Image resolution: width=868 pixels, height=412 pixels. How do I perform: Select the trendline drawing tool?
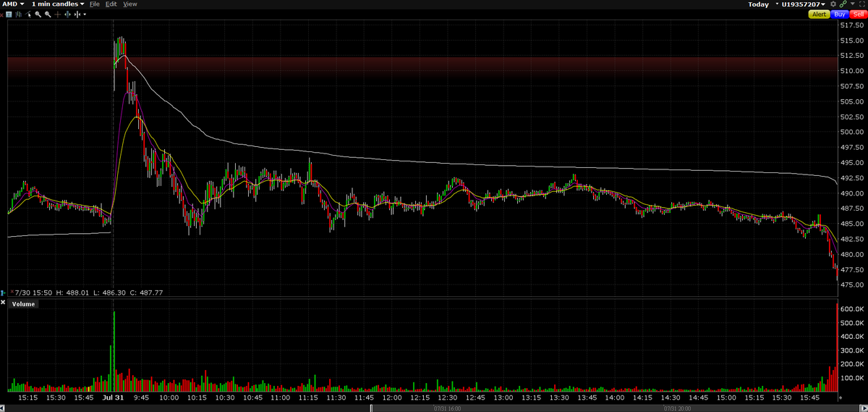pyautogui.click(x=28, y=14)
